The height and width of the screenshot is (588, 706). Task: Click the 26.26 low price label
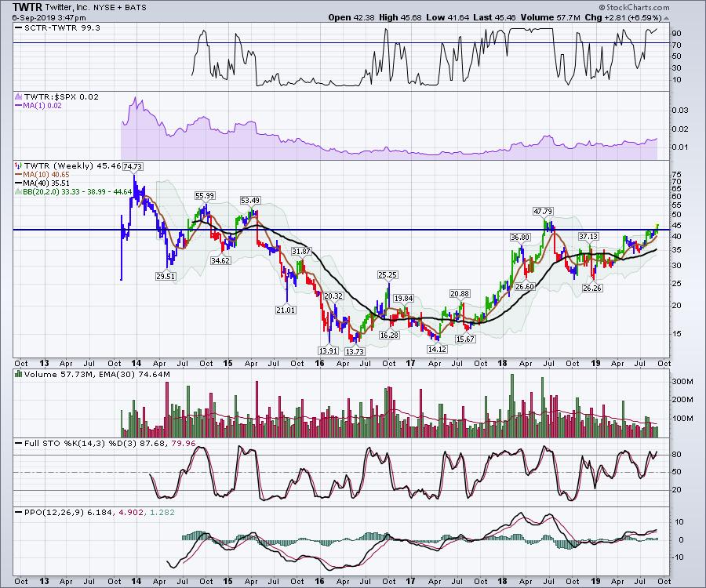click(592, 288)
